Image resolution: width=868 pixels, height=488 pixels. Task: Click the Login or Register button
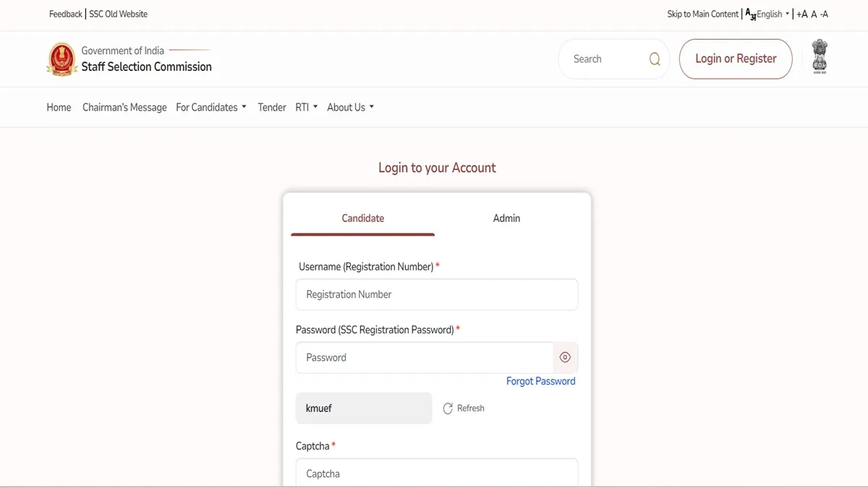[x=736, y=59]
